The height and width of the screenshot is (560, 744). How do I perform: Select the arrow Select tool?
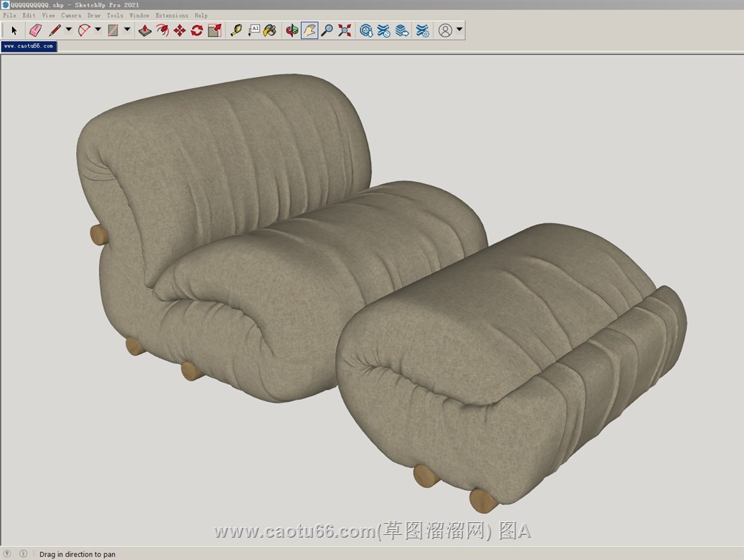point(13,30)
